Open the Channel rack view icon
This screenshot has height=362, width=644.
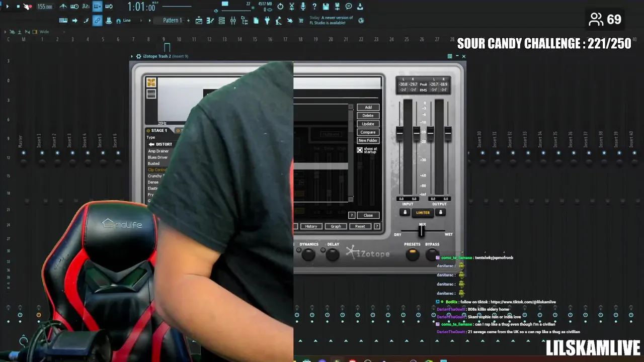click(x=221, y=21)
